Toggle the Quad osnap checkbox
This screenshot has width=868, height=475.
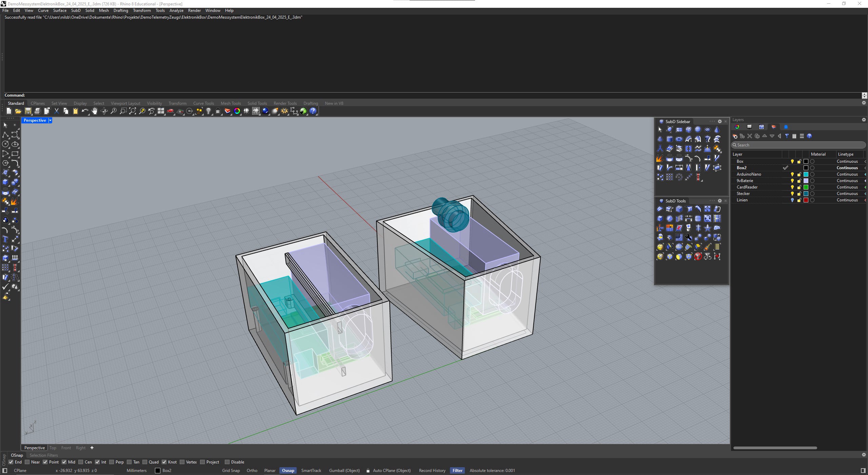[145, 462]
